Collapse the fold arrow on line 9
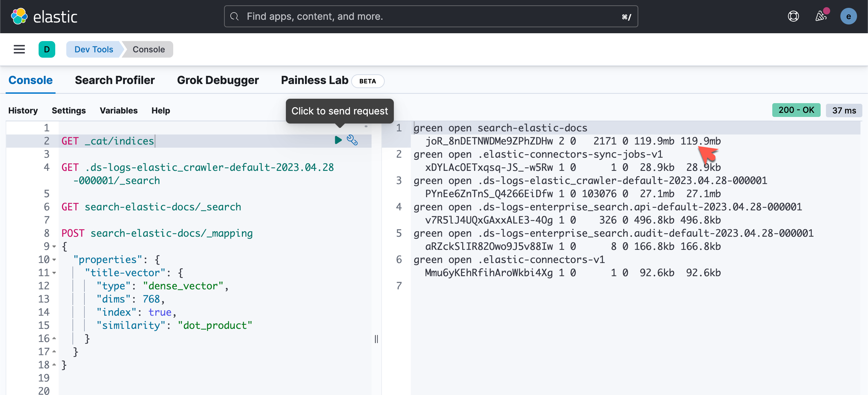 click(x=54, y=246)
